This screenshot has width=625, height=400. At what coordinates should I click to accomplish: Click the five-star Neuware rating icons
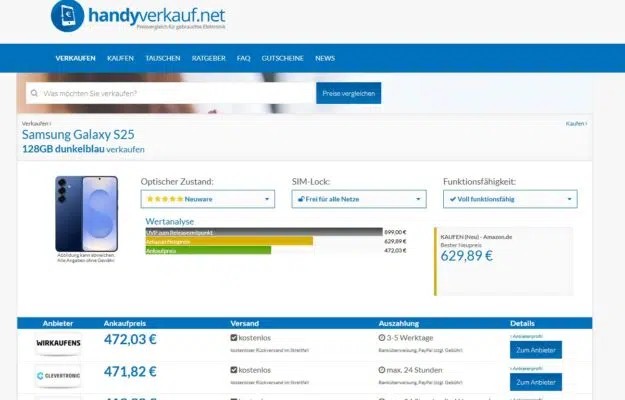165,199
